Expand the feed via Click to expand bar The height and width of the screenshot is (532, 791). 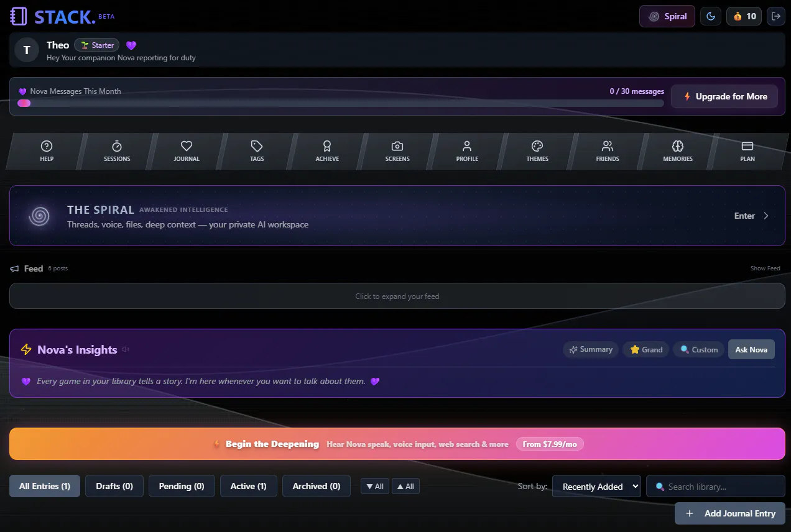coord(397,296)
